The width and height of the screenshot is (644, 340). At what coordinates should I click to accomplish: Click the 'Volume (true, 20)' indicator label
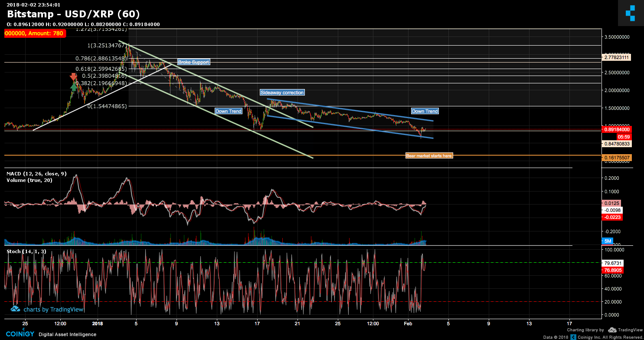tap(29, 180)
